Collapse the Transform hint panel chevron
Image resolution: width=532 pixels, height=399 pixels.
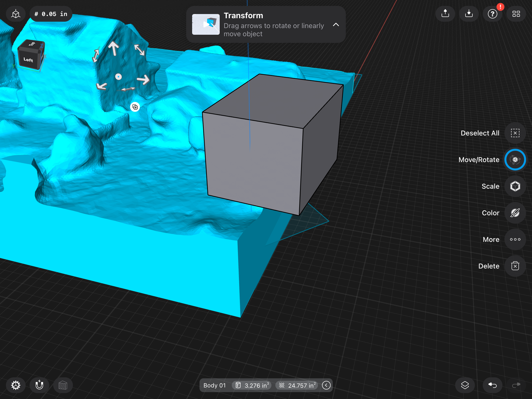[x=336, y=25]
